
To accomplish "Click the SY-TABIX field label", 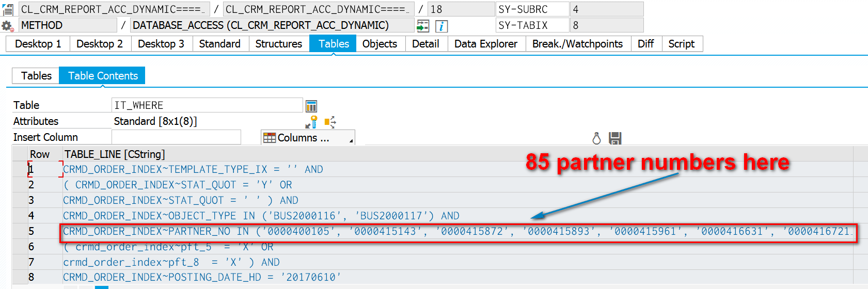I will (x=532, y=25).
